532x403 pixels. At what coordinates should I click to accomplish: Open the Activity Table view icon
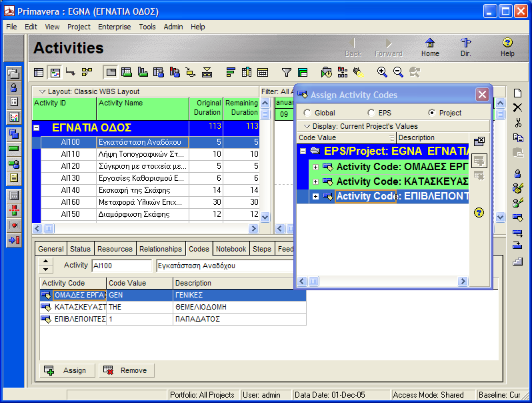39,72
